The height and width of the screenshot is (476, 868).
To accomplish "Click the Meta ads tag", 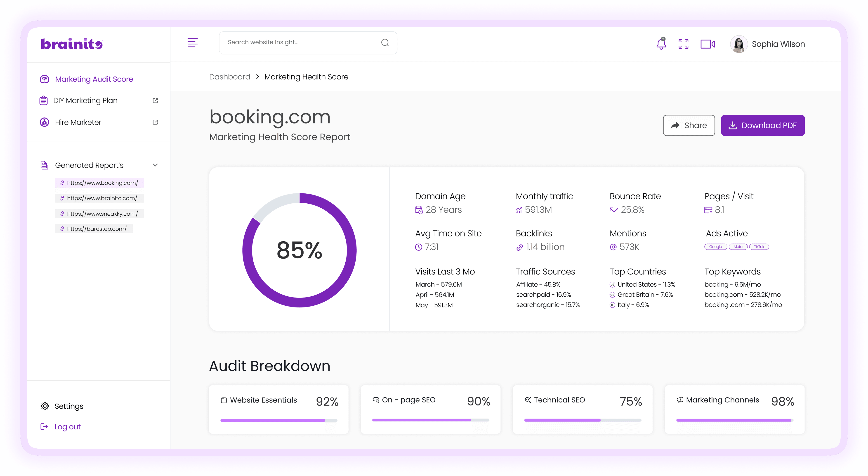I will pos(738,247).
